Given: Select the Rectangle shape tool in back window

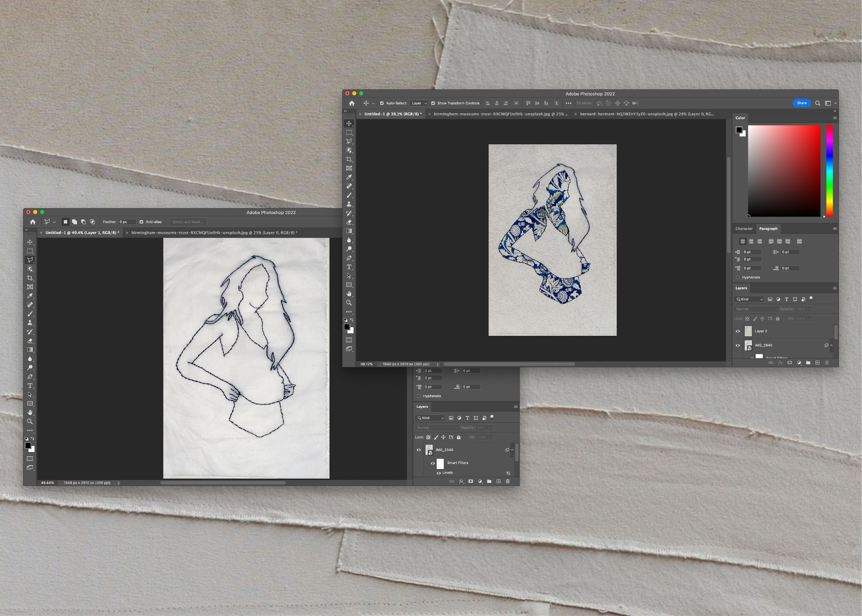Looking at the screenshot, I should pyautogui.click(x=30, y=404).
